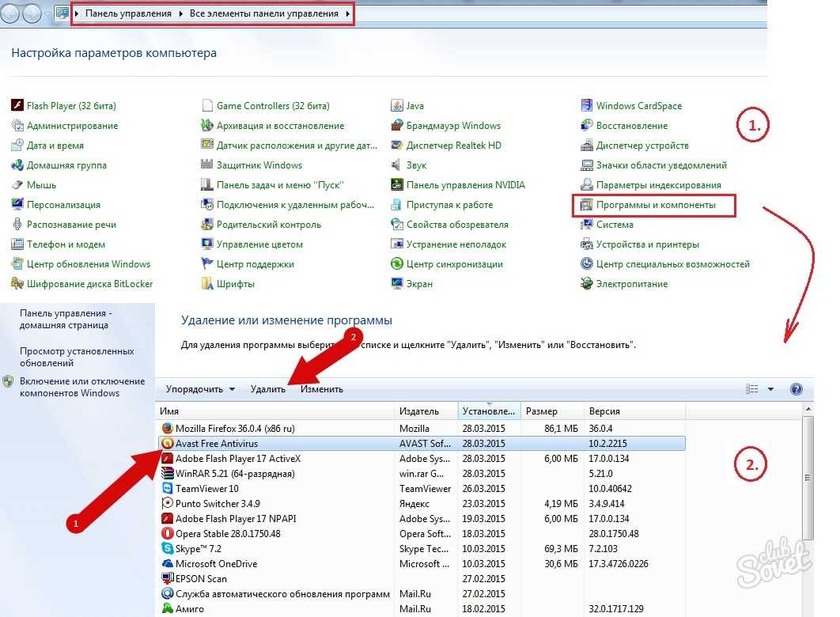Click the Windows CardSpace icon
Viewport: 840px width, 617px height.
pyautogui.click(x=587, y=105)
